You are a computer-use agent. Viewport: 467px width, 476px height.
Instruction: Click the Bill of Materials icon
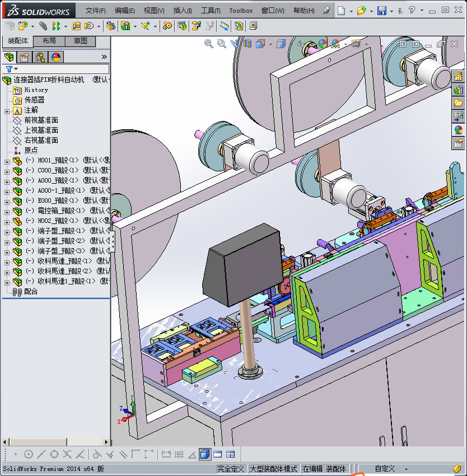pyautogui.click(x=182, y=26)
